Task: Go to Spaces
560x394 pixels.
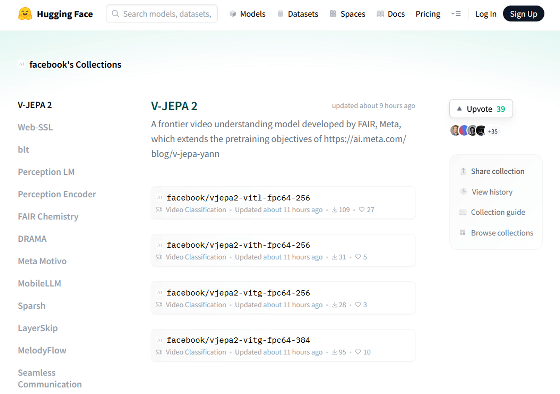Action: point(347,14)
